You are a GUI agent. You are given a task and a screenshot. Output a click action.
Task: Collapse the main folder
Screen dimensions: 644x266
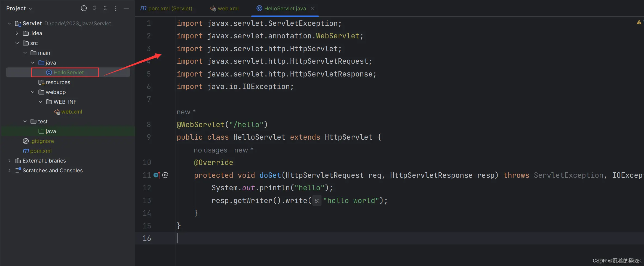coord(25,53)
